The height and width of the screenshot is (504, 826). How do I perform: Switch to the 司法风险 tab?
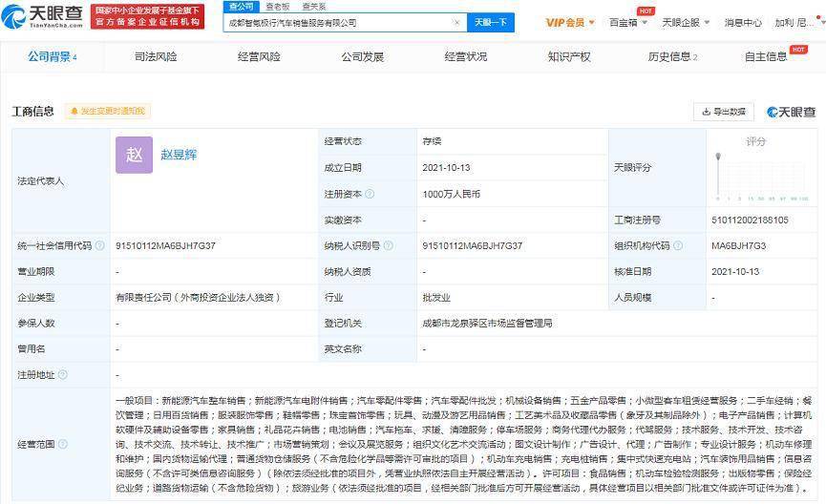[155, 56]
